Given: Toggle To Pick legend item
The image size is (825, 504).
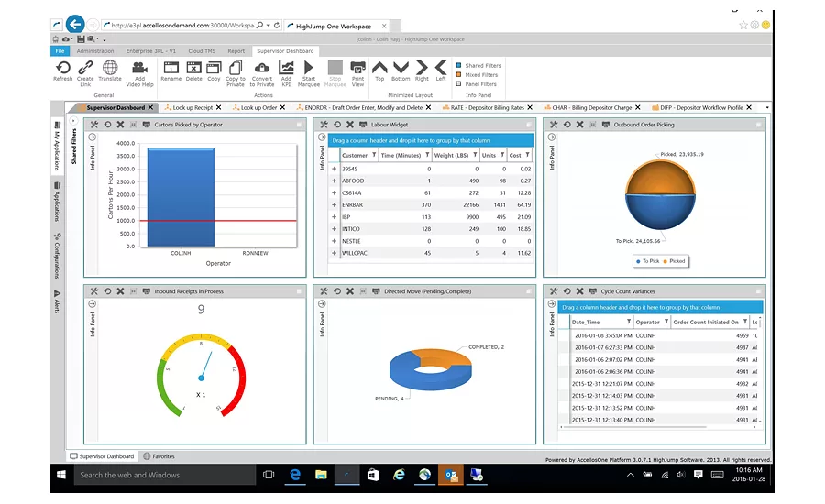Looking at the screenshot, I should (648, 261).
